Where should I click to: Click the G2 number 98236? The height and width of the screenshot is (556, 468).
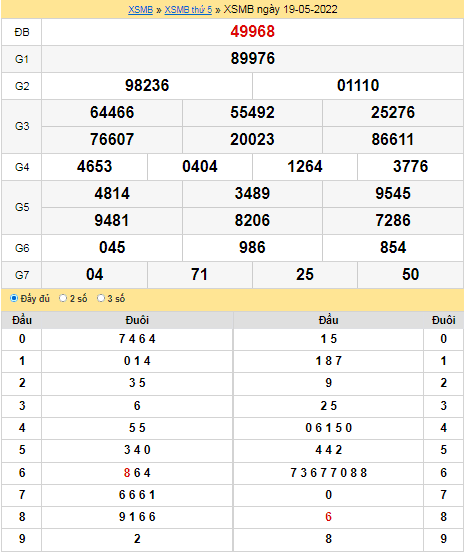click(x=147, y=85)
